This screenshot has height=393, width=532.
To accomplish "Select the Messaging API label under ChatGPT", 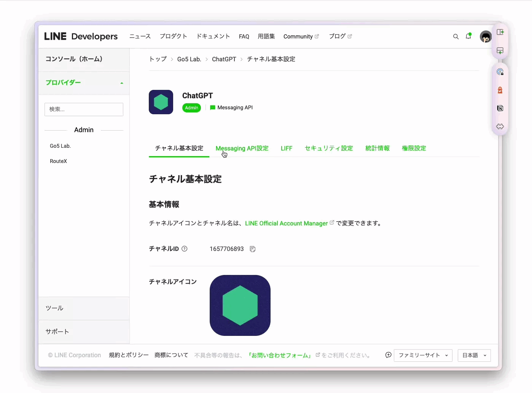I will [235, 108].
